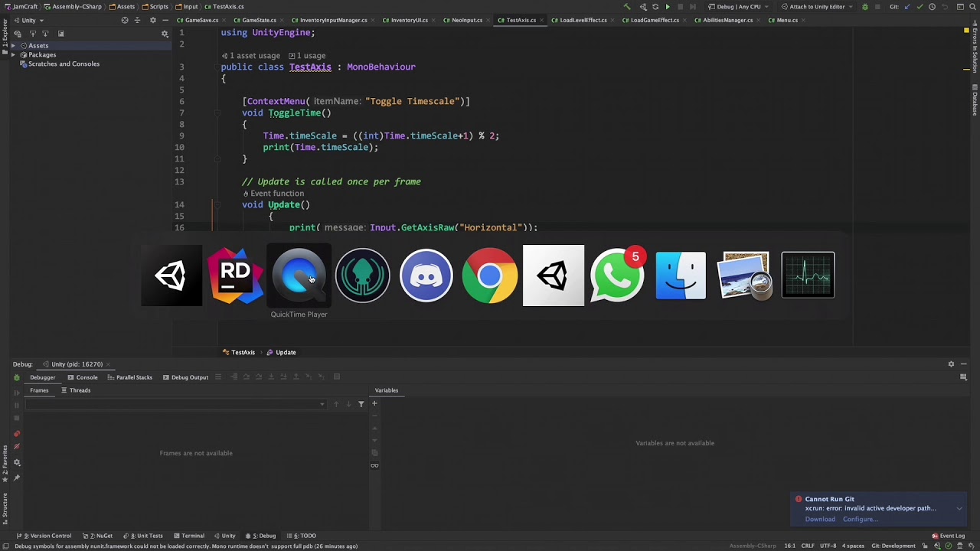Expand the Packages tree node

13,55
